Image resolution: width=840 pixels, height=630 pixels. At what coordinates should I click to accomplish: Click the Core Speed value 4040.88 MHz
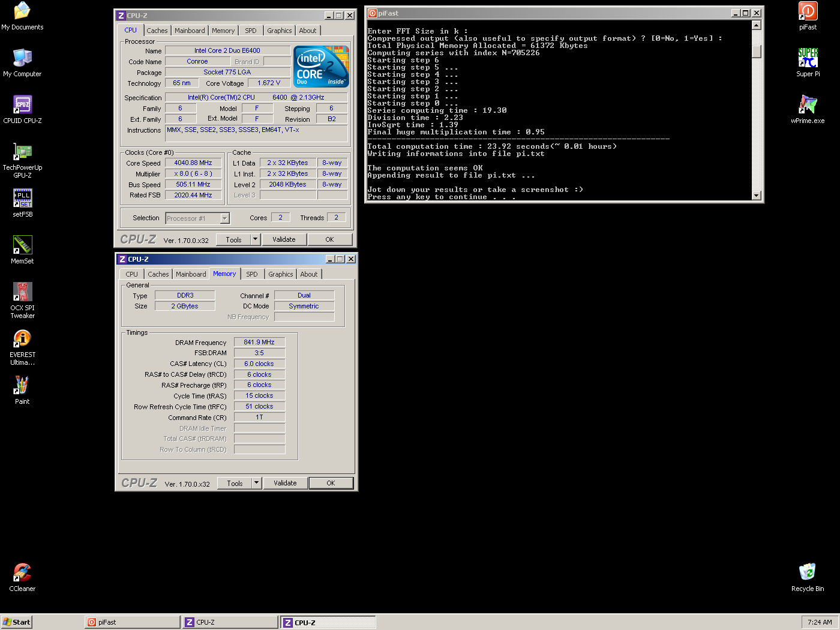pyautogui.click(x=193, y=163)
